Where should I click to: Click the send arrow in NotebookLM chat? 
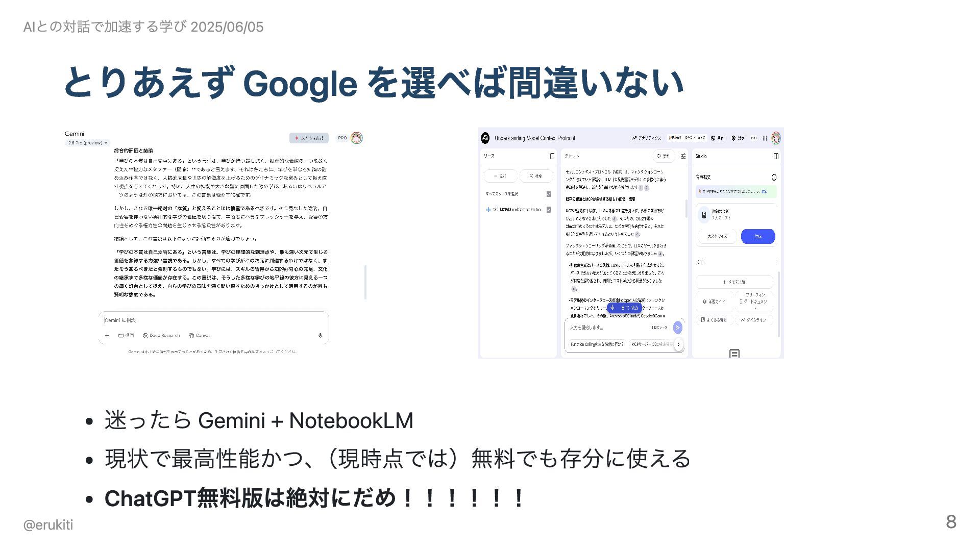(677, 328)
